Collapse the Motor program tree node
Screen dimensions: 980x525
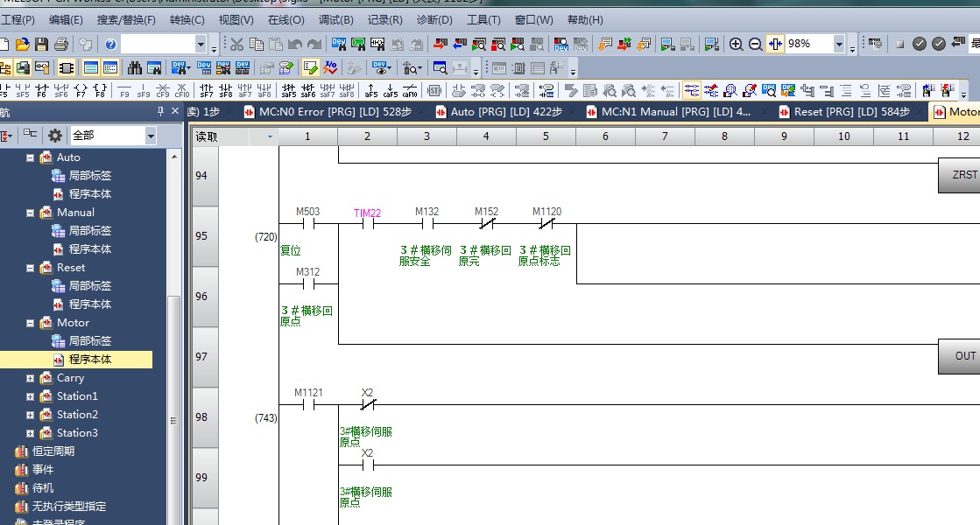pos(31,323)
